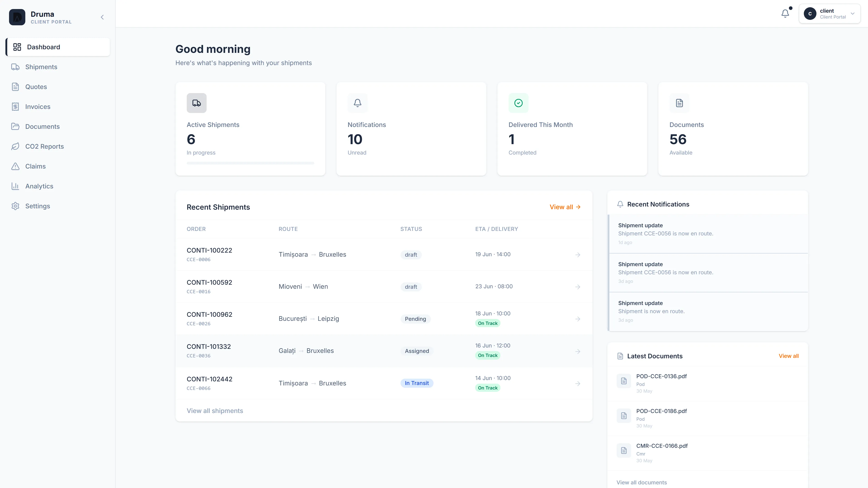The image size is (868, 488).
Task: Click the Analytics bar chart icon
Action: point(16,186)
